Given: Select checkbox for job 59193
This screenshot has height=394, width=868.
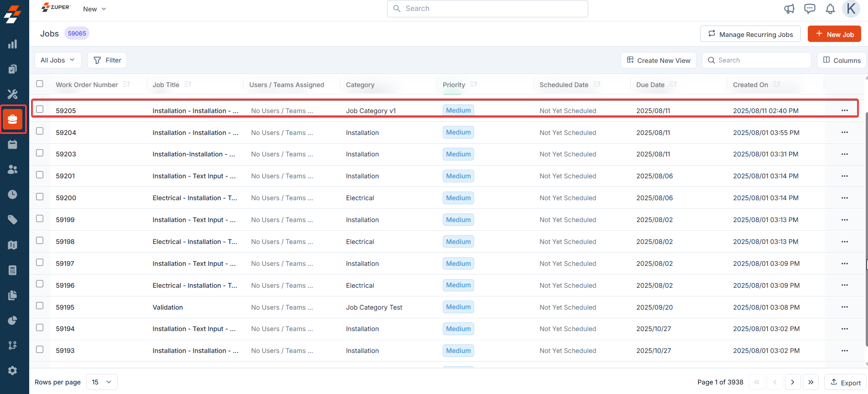Looking at the screenshot, I should [40, 349].
